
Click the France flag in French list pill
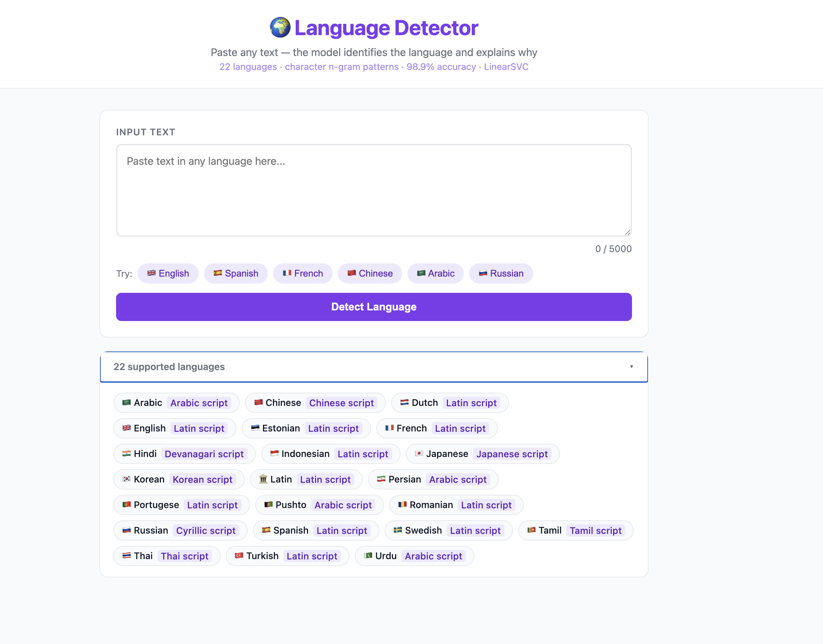(x=389, y=428)
